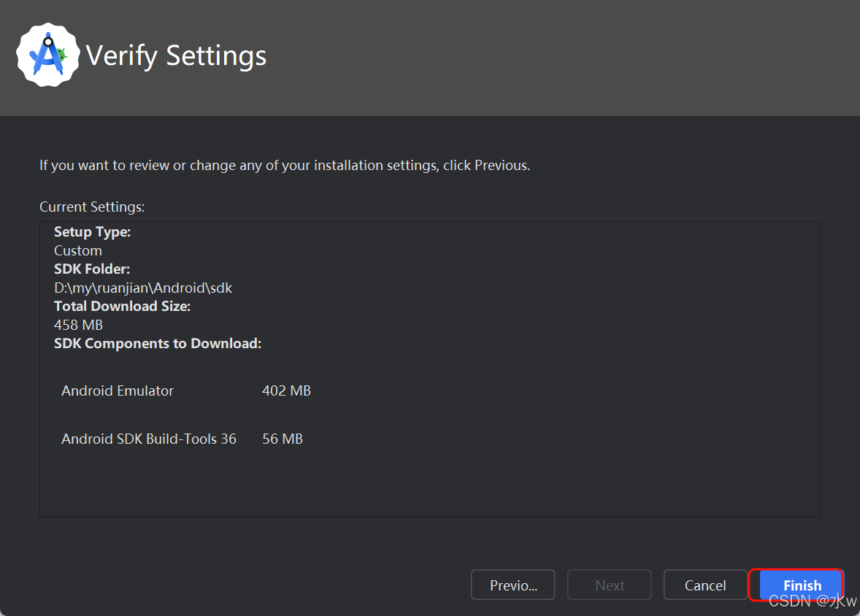This screenshot has height=616, width=860.
Task: Click the Android Studio logo icon
Action: click(48, 55)
